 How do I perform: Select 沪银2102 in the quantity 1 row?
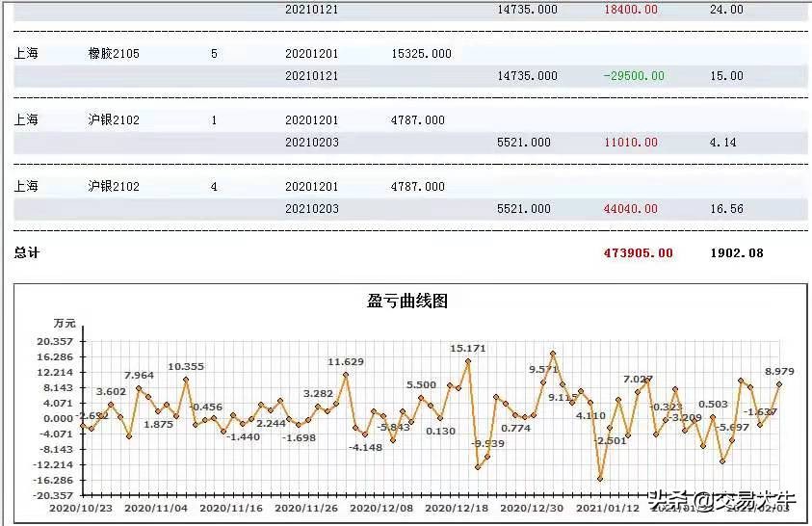114,120
